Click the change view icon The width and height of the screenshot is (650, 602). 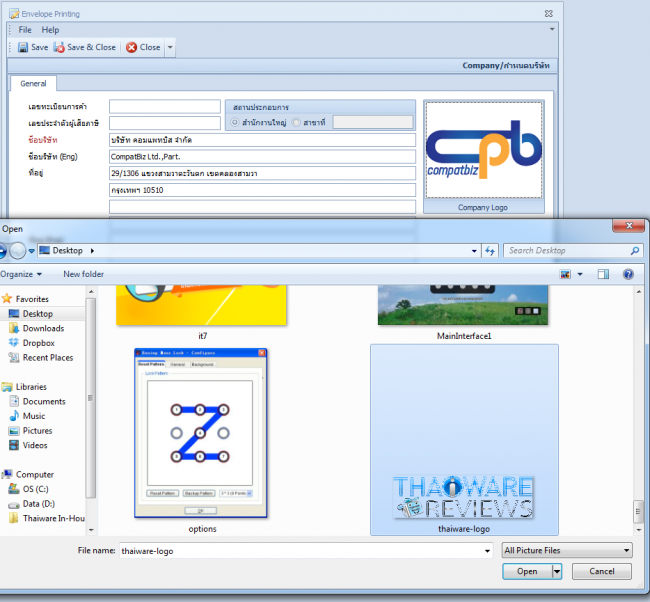[x=565, y=274]
